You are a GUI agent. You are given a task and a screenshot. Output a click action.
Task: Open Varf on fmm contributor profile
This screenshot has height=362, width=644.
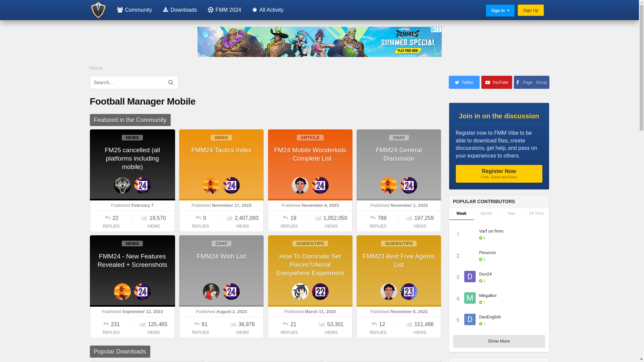point(491,231)
